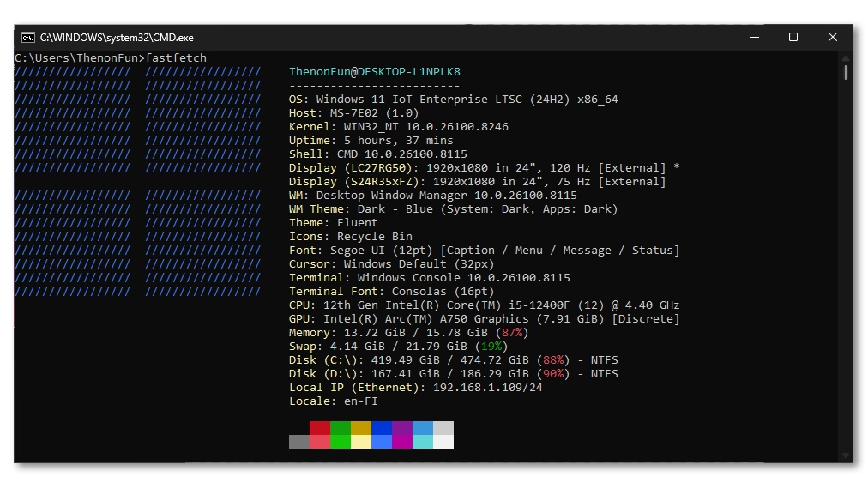Click the Kernel WIN32_NT line
Image resolution: width=868 pixels, height=495 pixels.
(x=399, y=127)
